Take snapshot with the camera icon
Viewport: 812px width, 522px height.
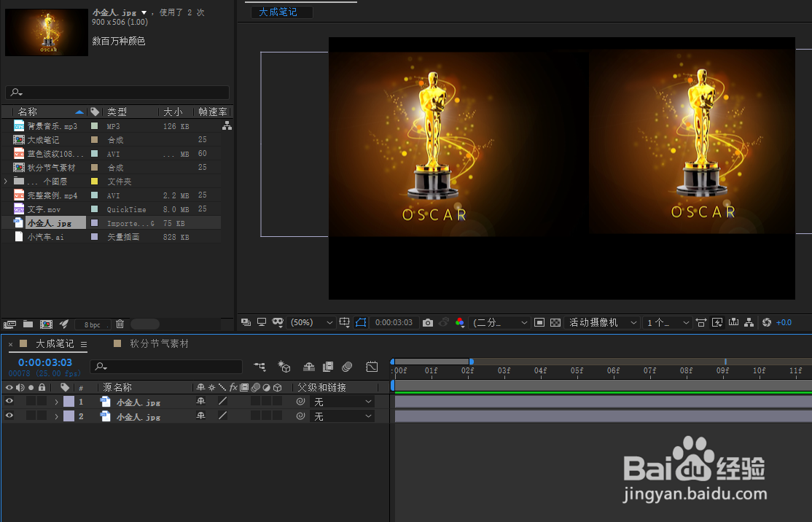coord(428,323)
